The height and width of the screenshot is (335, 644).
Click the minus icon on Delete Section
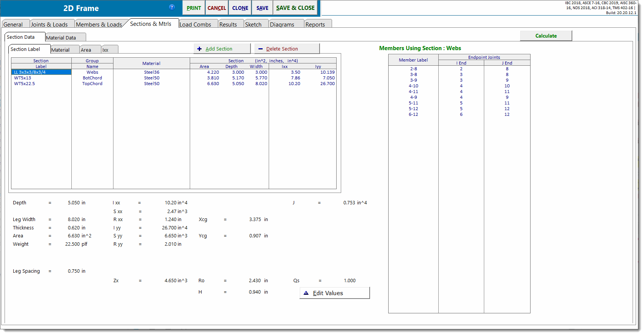pos(260,49)
